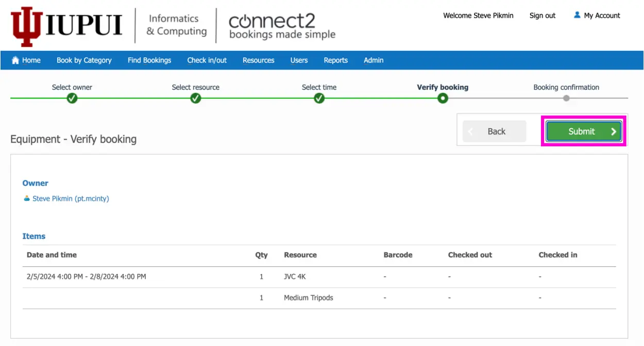Viewport: 644px width, 346px height.
Task: Click the Steve Pikmin (pt.mcinty) owner link
Action: 71,198
